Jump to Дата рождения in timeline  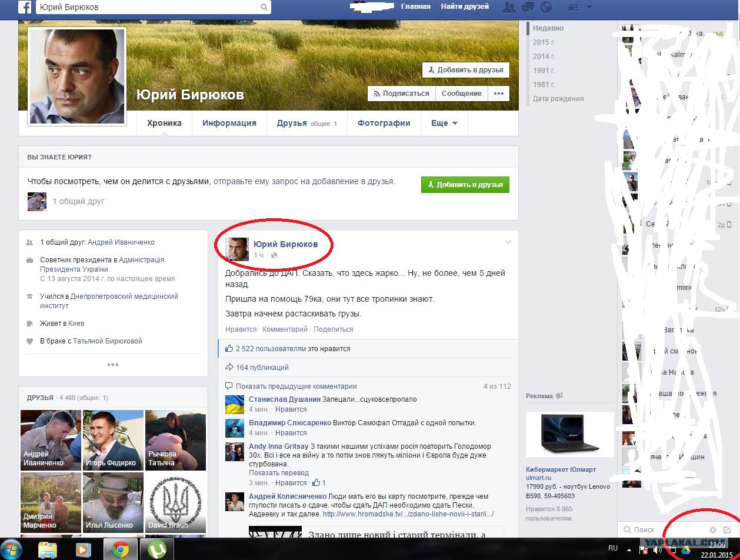(x=558, y=99)
